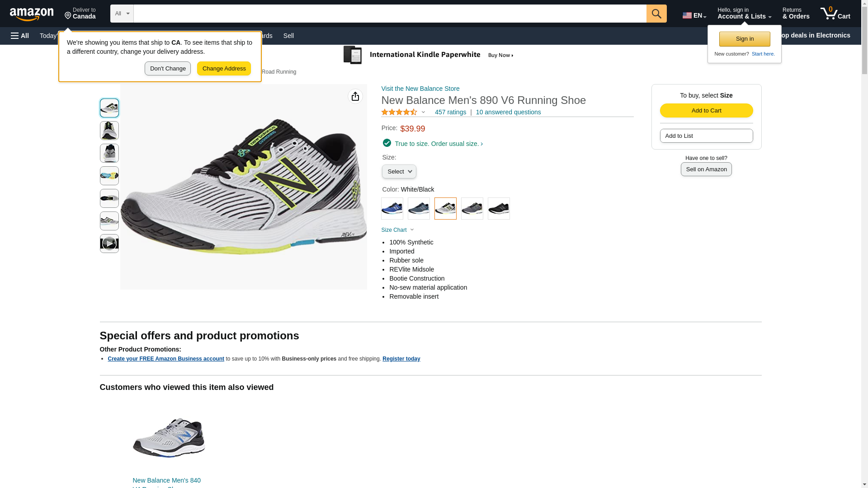Open the All hamburger menu

click(x=20, y=36)
